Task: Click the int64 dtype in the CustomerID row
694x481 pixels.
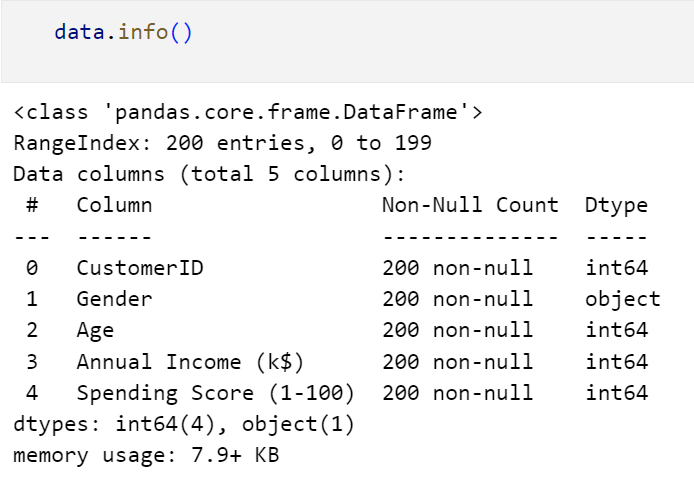Action: pos(616,268)
